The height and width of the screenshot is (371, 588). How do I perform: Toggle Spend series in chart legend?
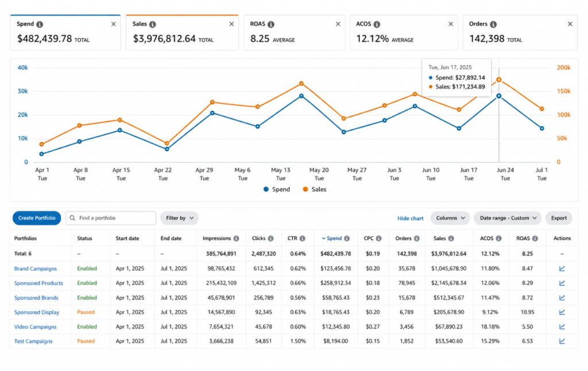(277, 190)
